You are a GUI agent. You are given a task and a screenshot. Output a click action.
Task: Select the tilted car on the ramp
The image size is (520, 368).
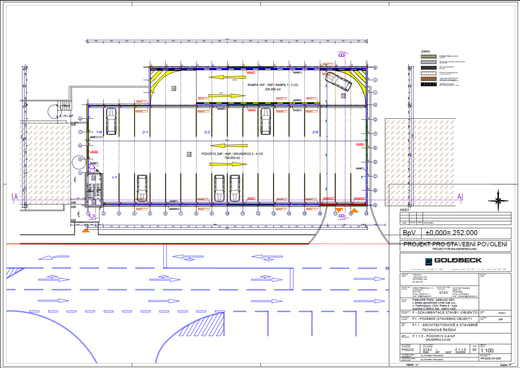coord(339,81)
